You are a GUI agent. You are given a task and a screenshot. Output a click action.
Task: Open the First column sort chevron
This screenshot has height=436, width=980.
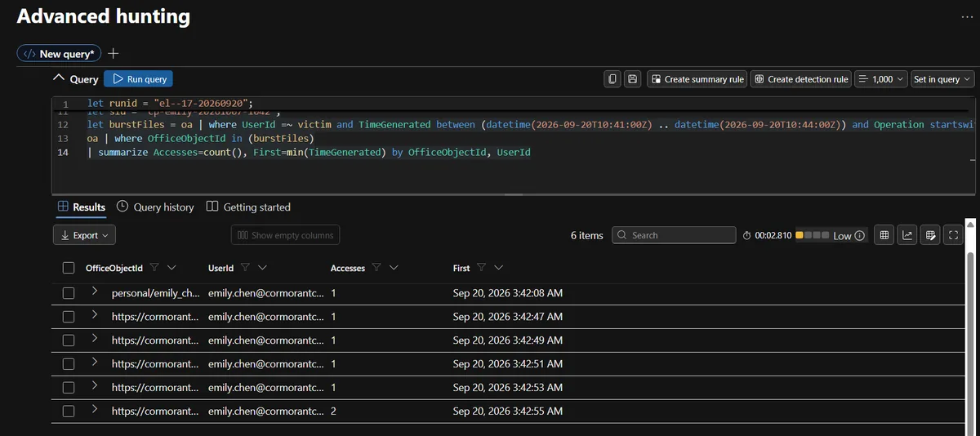point(498,268)
